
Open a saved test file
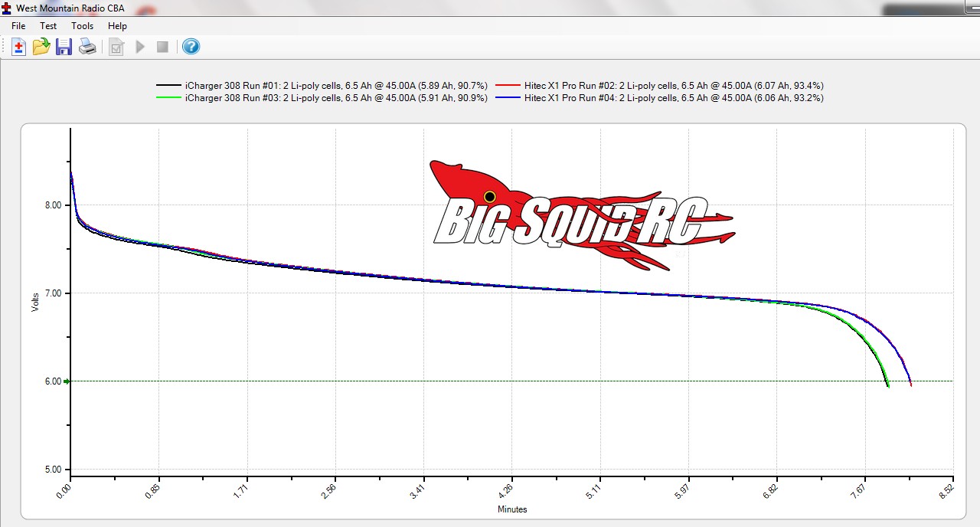tap(41, 47)
